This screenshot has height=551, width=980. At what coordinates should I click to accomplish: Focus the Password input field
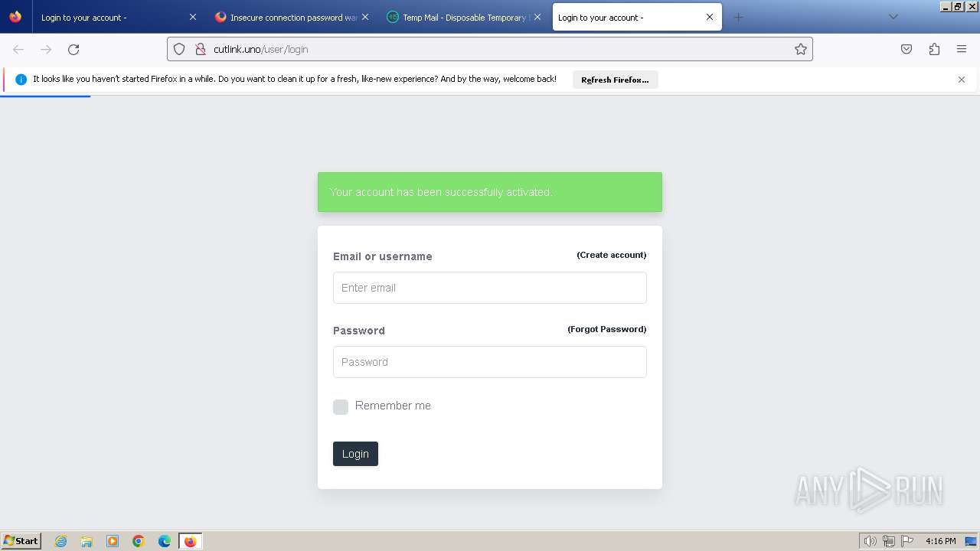coord(490,362)
